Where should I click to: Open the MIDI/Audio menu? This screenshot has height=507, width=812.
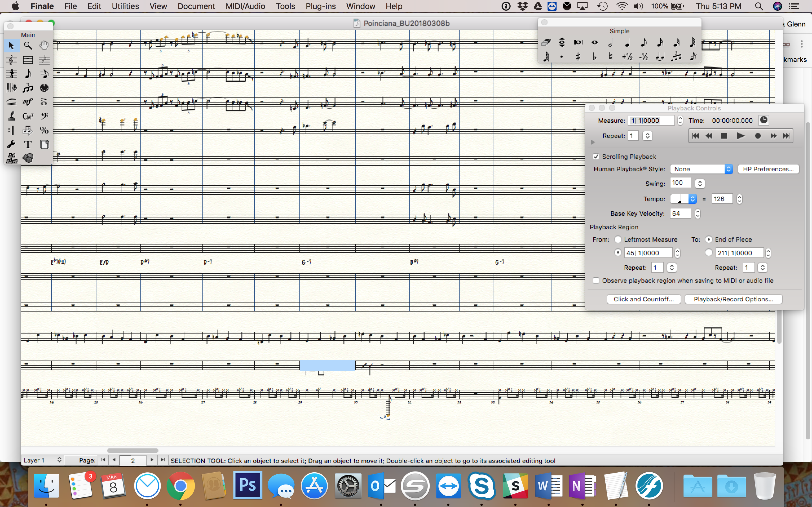pyautogui.click(x=245, y=6)
